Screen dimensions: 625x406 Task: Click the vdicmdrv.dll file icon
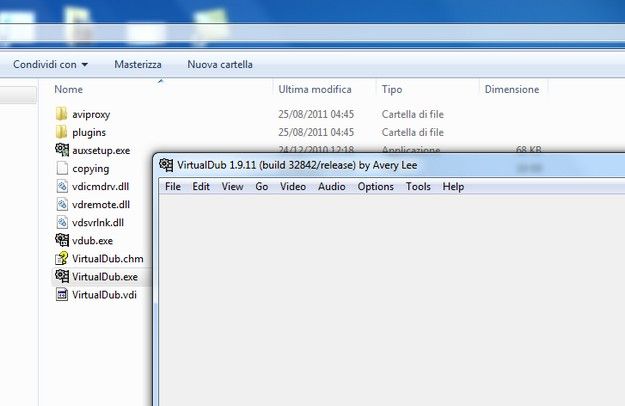coord(62,186)
